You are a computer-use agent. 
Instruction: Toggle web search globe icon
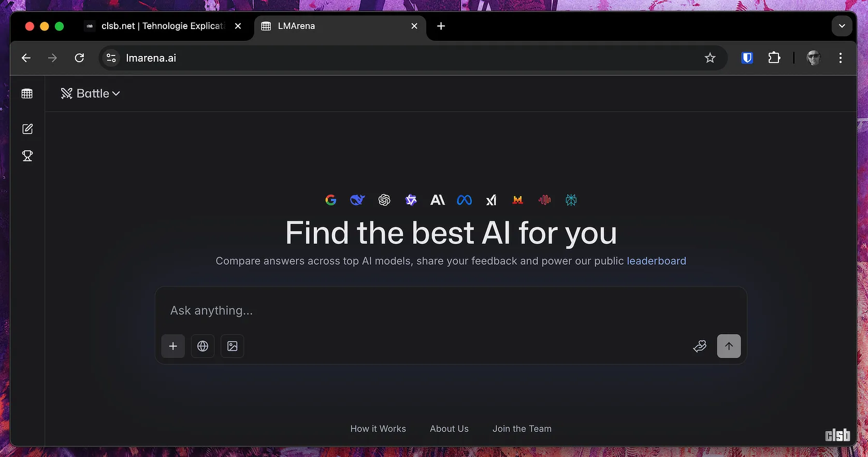202,346
